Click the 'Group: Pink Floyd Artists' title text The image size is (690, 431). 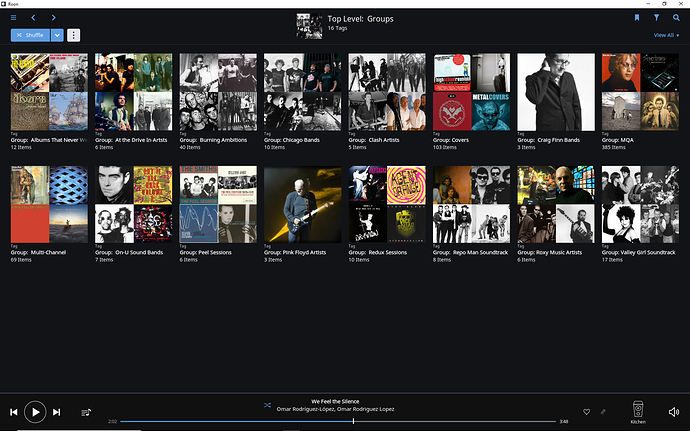coord(295,252)
